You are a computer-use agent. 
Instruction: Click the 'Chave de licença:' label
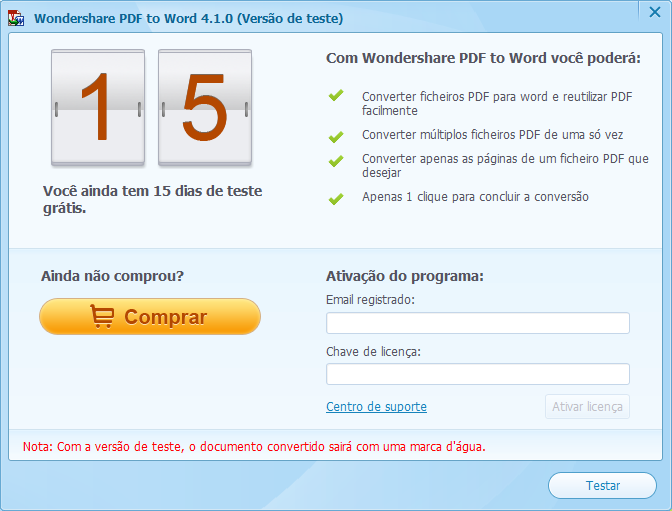click(373, 352)
